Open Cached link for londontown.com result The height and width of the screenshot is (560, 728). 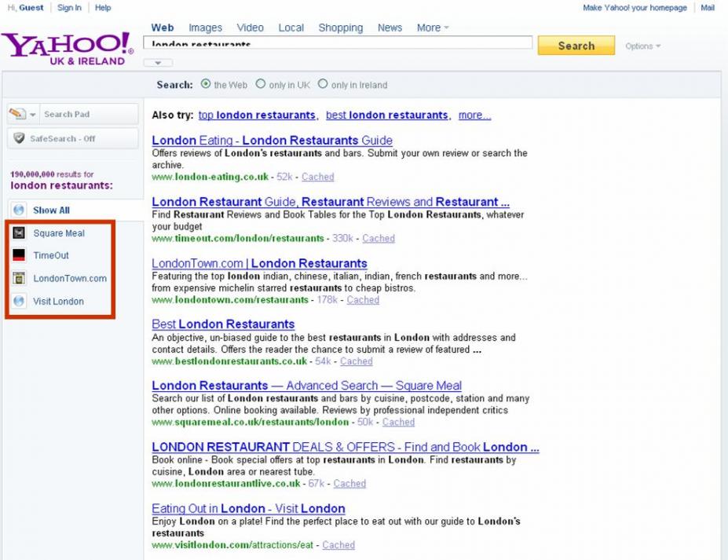click(x=363, y=300)
